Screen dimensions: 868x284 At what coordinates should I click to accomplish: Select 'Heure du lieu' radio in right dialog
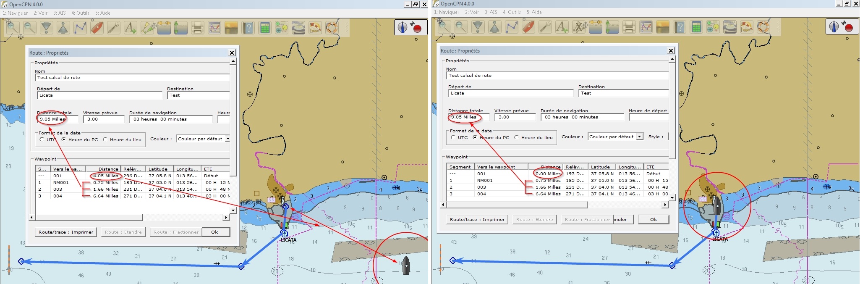516,137
